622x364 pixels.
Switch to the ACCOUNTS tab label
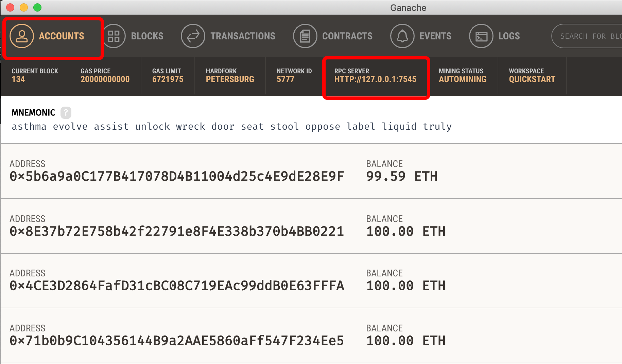click(x=62, y=36)
